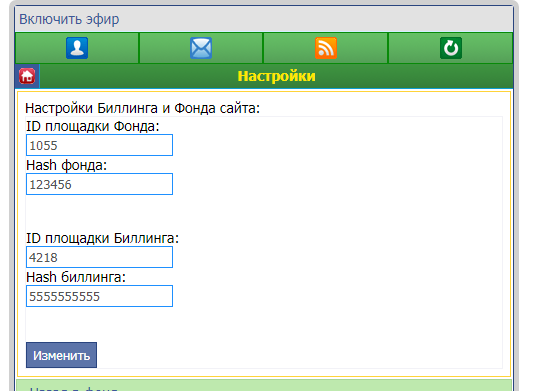Open the orange RSS feed icon
The width and height of the screenshot is (549, 391).
click(326, 48)
